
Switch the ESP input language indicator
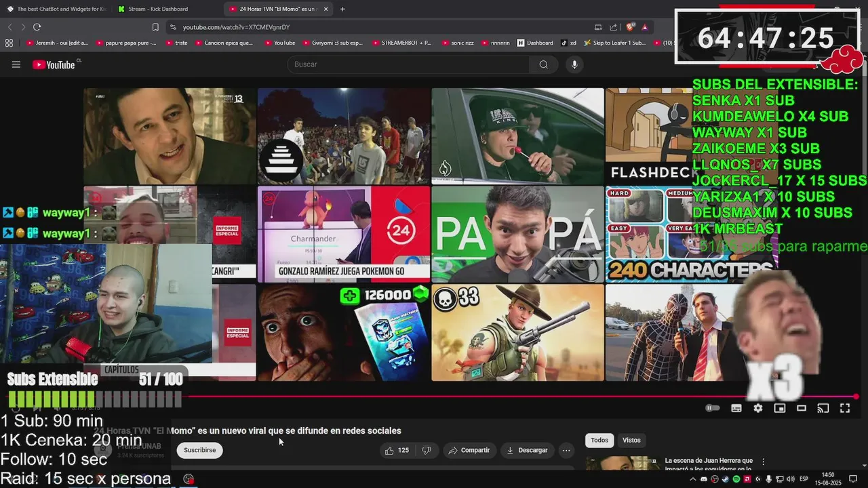click(x=804, y=479)
